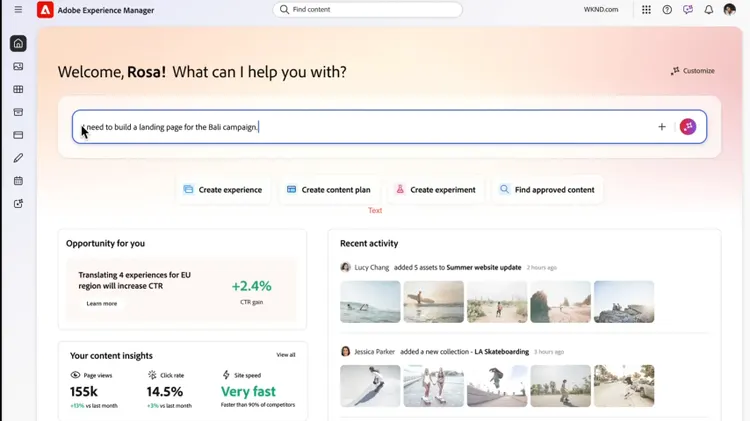Image resolution: width=750 pixels, height=421 pixels.
Task: Open third LA Skateboarding thumbnail
Action: (497, 386)
